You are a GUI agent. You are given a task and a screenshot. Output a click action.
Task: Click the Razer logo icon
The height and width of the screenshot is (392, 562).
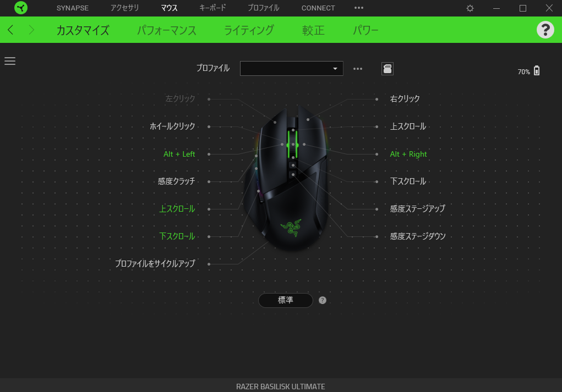[21, 8]
